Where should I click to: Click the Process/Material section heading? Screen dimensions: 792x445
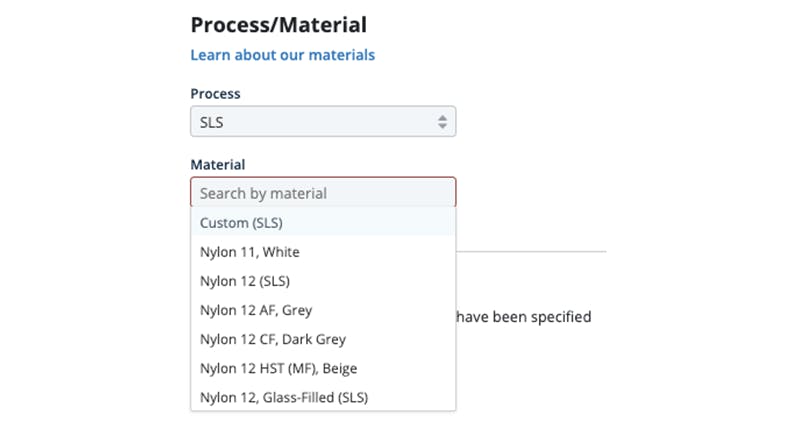coord(278,24)
